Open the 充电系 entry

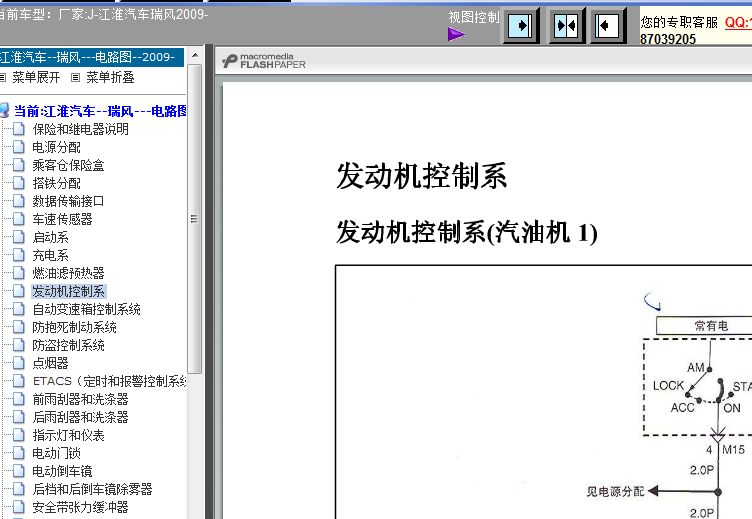point(50,255)
